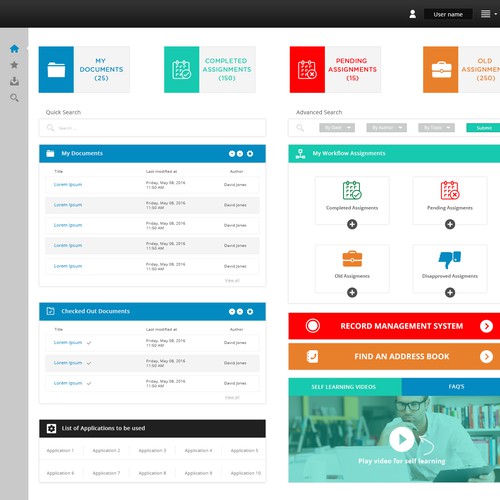
Task: Open the Pending Assignments red tile
Action: tap(335, 69)
